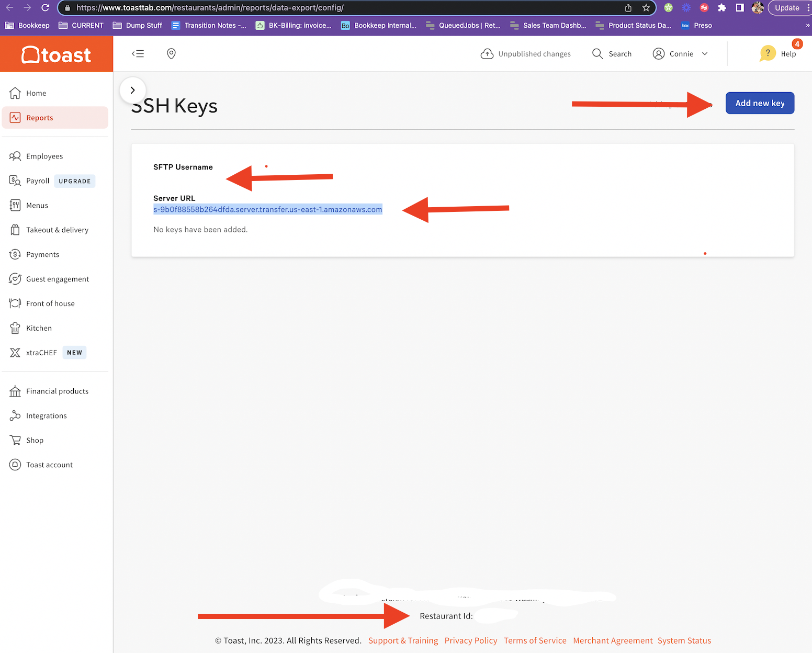Click the Help notification badge 4

pos(797,44)
